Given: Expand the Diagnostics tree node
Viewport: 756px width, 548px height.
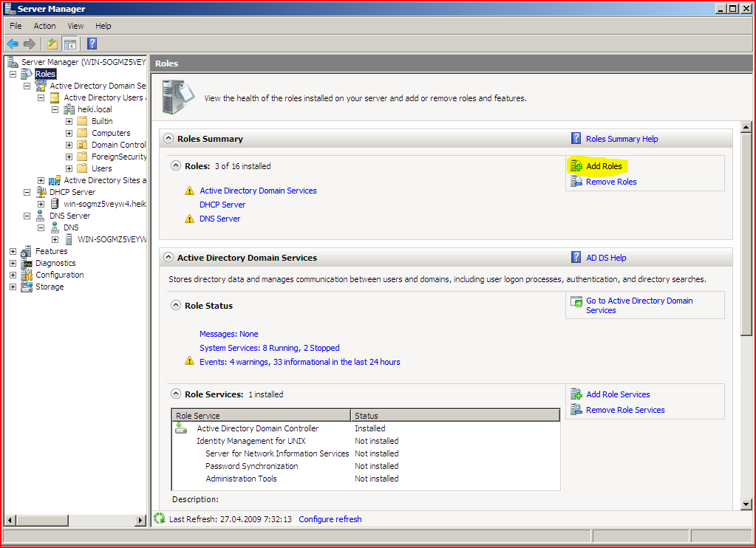Looking at the screenshot, I should pos(13,263).
